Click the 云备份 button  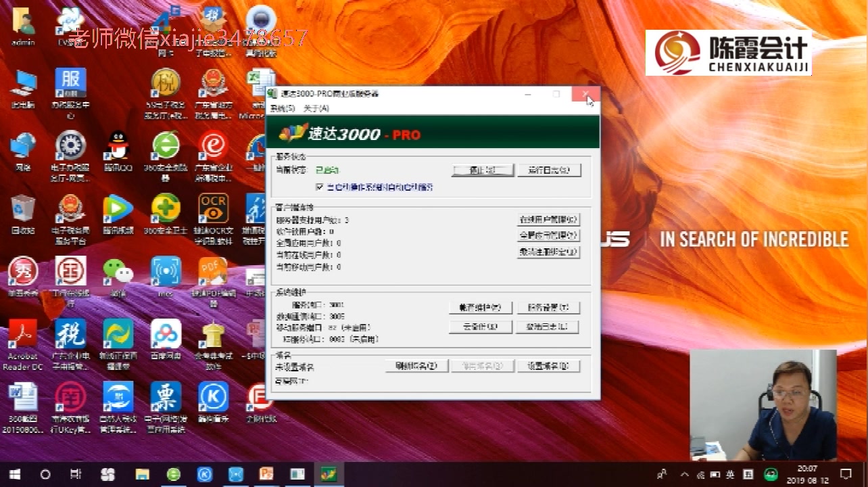[x=481, y=327]
